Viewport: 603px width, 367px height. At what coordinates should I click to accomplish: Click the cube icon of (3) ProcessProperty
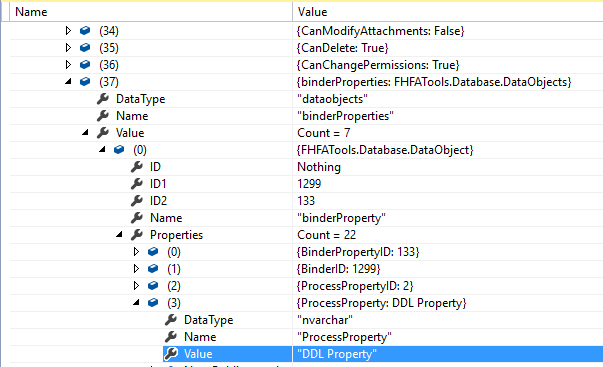153,303
